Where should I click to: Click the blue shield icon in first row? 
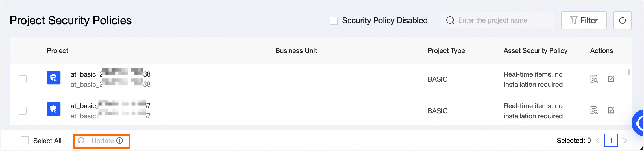54,78
